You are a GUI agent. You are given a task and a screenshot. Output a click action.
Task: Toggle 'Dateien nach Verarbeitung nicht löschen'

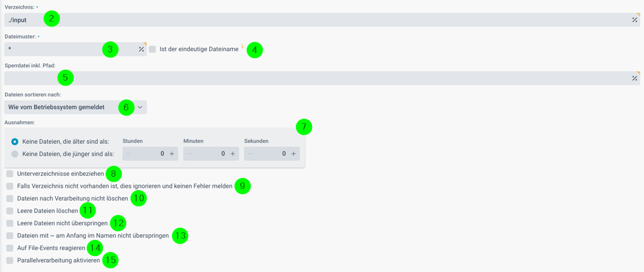tap(10, 198)
